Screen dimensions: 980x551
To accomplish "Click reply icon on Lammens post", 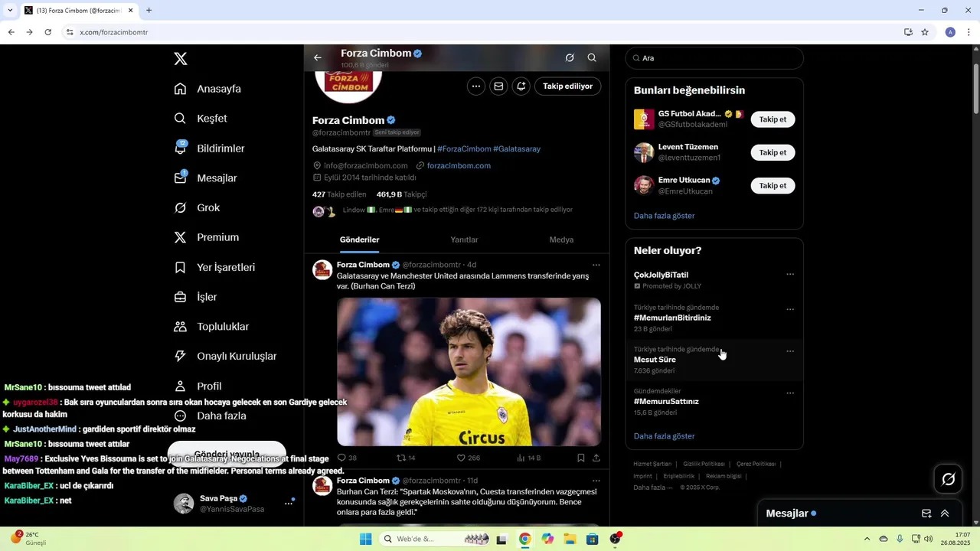I will click(342, 458).
